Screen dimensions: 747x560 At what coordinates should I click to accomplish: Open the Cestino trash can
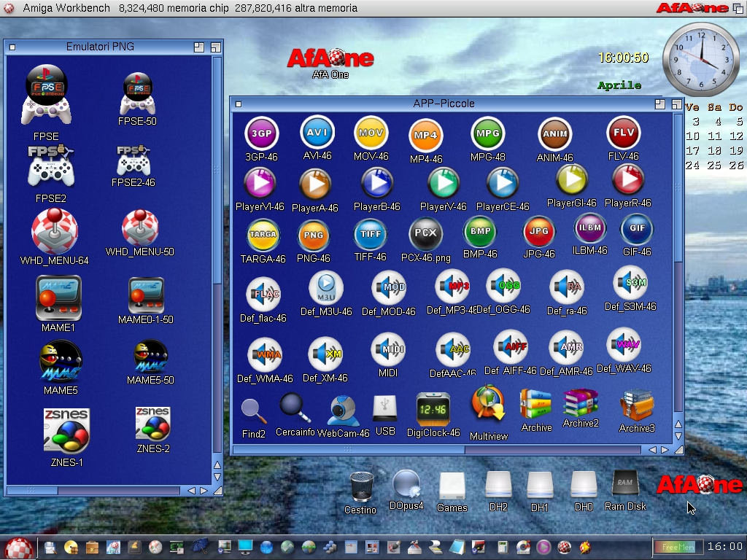361,486
